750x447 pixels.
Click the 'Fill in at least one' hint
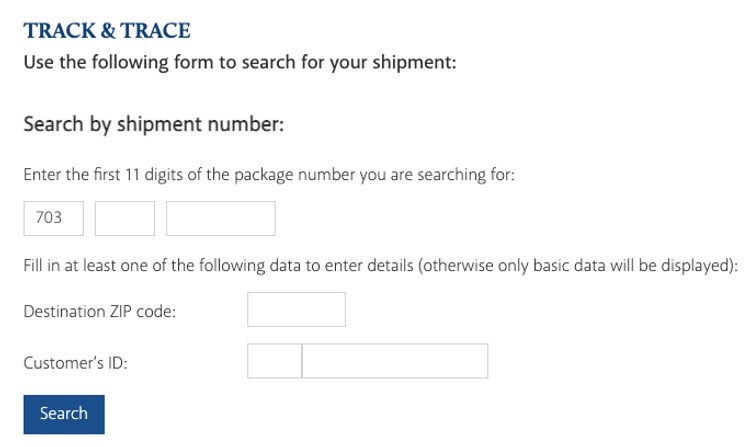(x=380, y=266)
